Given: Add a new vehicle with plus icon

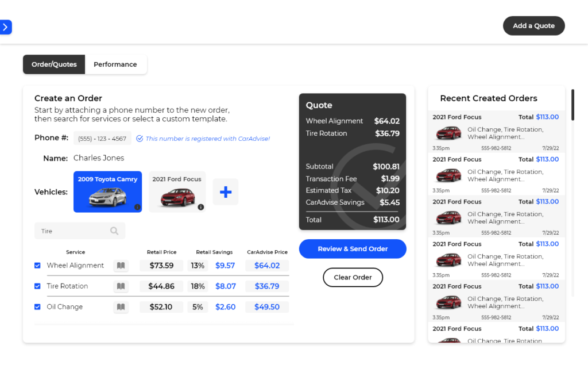Looking at the screenshot, I should (225, 192).
